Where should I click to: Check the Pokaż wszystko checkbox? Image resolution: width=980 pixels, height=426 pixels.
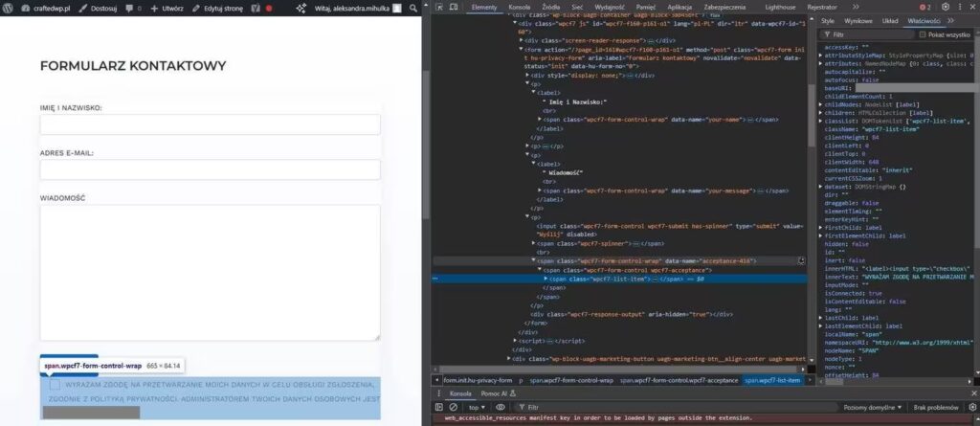pos(923,35)
